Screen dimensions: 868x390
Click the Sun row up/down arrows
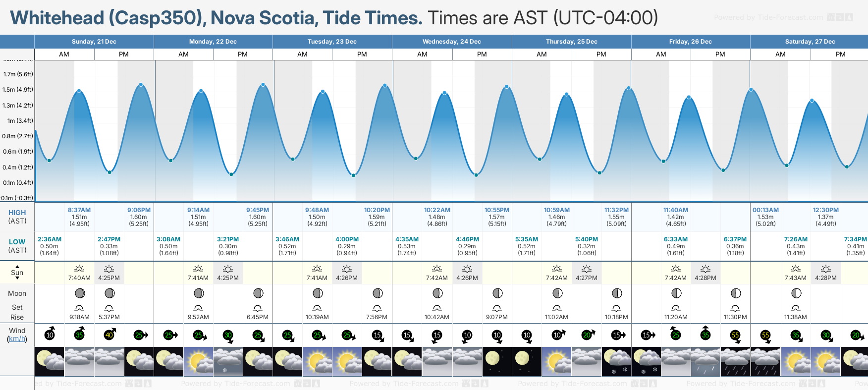click(x=17, y=272)
